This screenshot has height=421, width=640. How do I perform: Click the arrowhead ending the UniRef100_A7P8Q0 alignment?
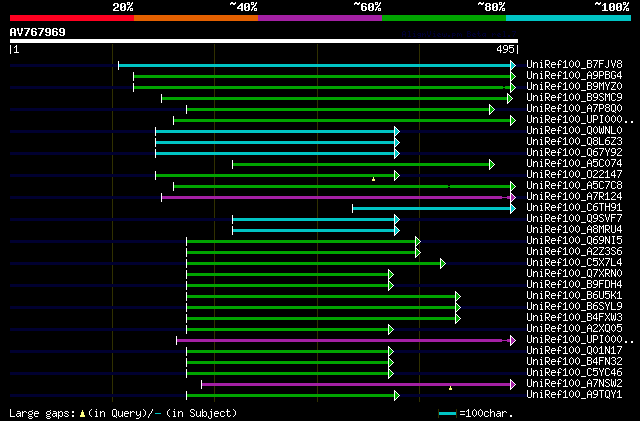pos(492,109)
